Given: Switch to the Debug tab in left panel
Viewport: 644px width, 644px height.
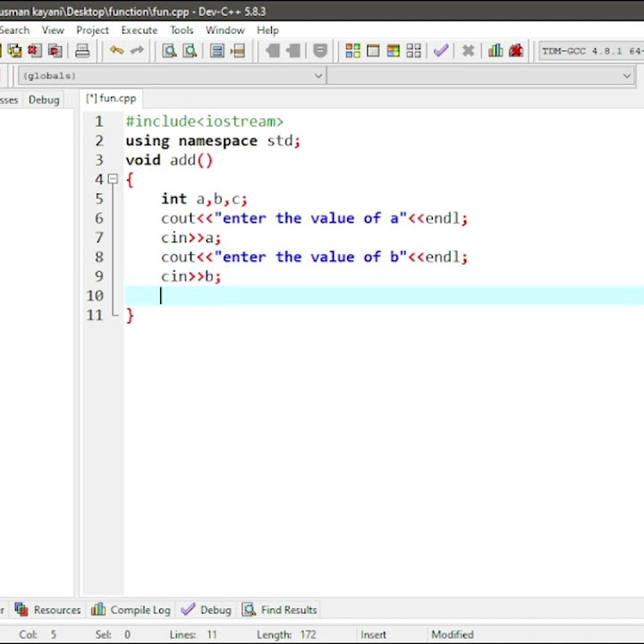Looking at the screenshot, I should coord(44,100).
